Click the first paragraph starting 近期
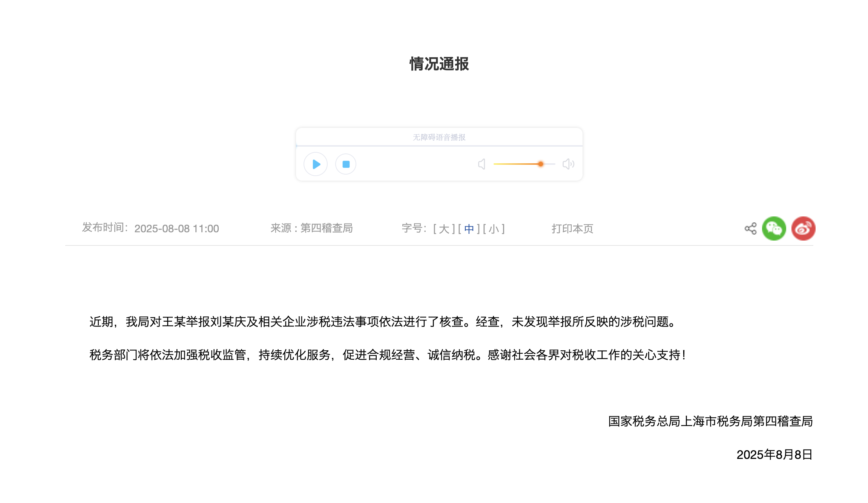The height and width of the screenshot is (503, 868). point(384,322)
